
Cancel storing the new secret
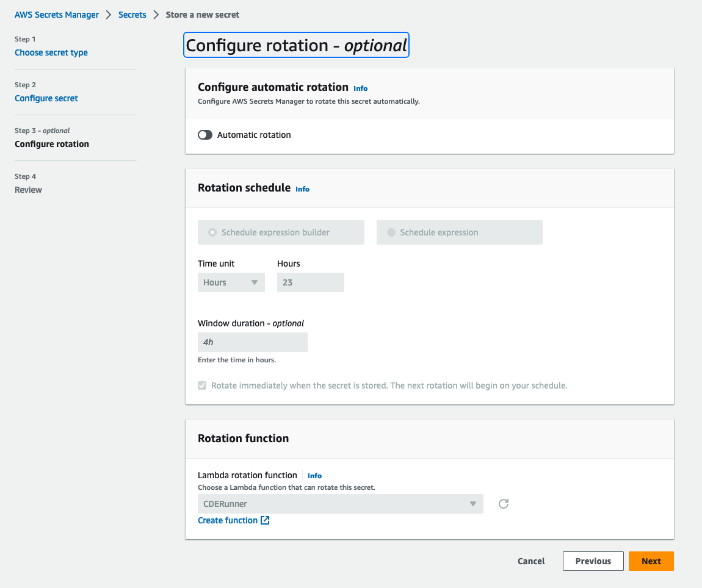pos(531,561)
